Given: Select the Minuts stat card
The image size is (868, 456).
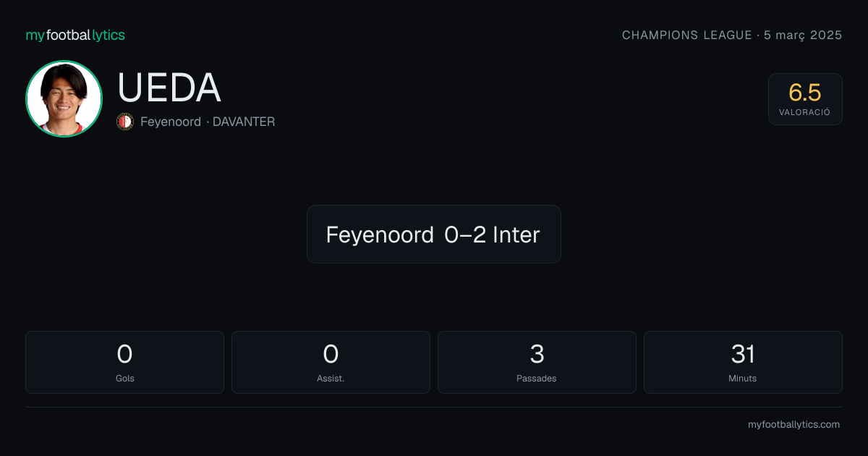Looking at the screenshot, I should [743, 362].
